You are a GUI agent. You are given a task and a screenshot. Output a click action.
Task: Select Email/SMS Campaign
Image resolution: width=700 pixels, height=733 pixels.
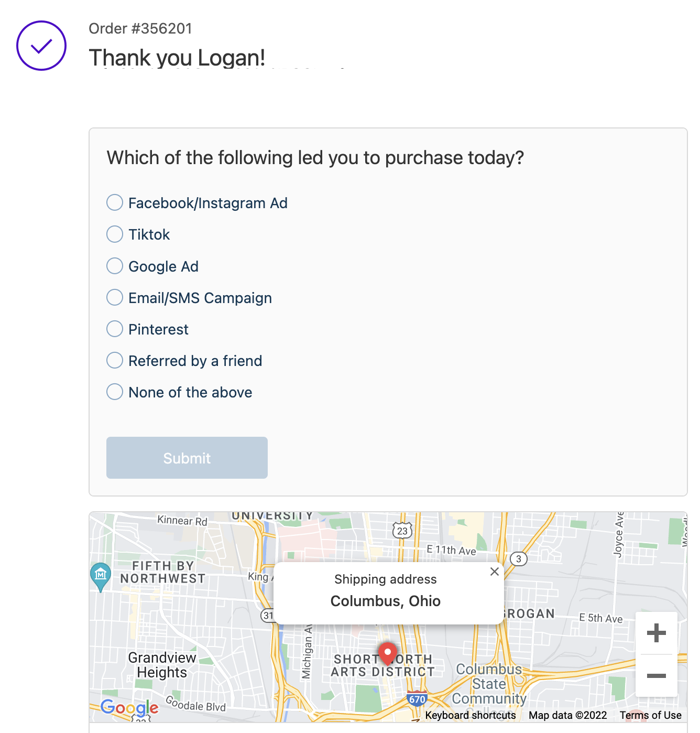[114, 297]
